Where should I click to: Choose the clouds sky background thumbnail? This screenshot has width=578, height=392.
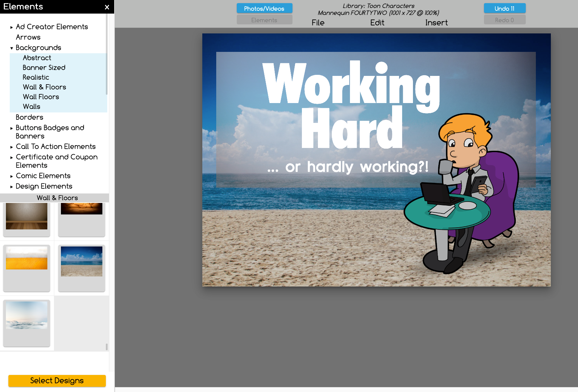26,315
